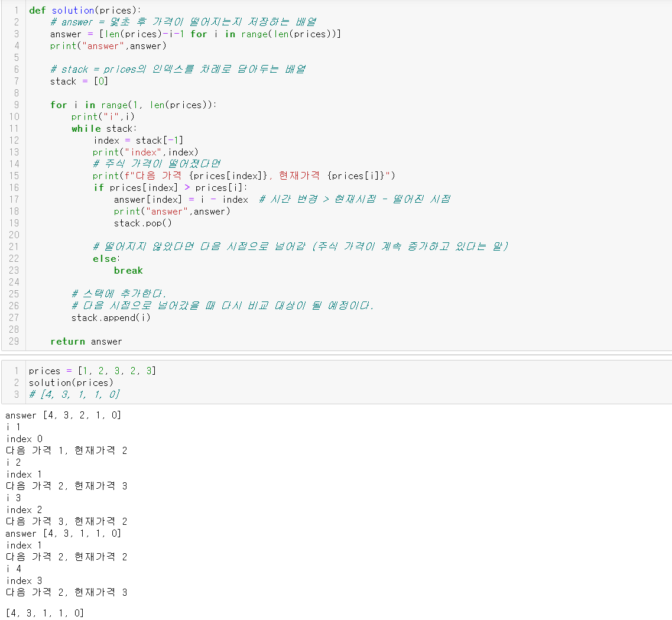Click output line 'i 4'

(13, 569)
